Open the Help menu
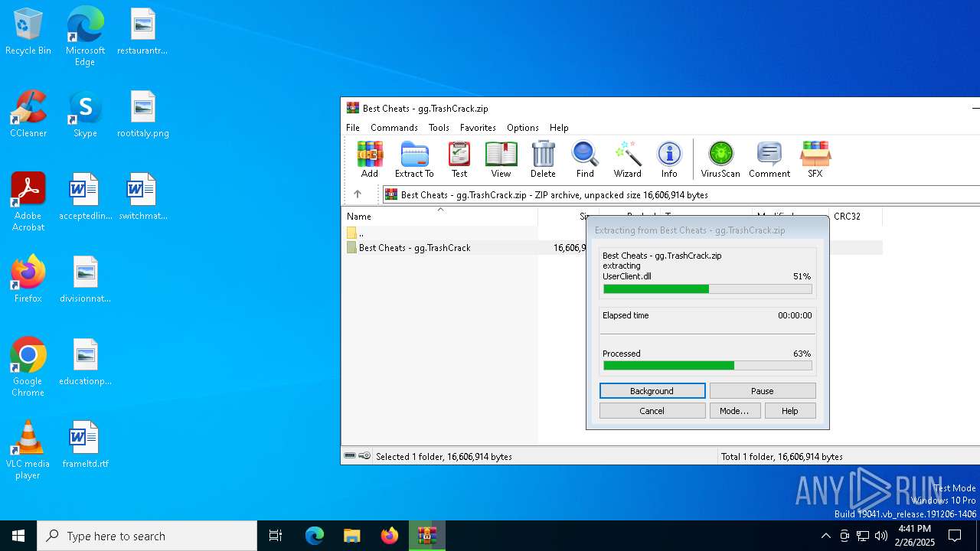This screenshot has height=551, width=980. pyautogui.click(x=559, y=128)
